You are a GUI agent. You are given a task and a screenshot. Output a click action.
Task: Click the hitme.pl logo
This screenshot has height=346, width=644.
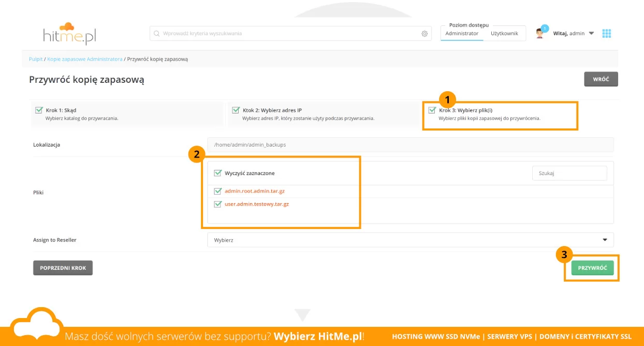[70, 34]
